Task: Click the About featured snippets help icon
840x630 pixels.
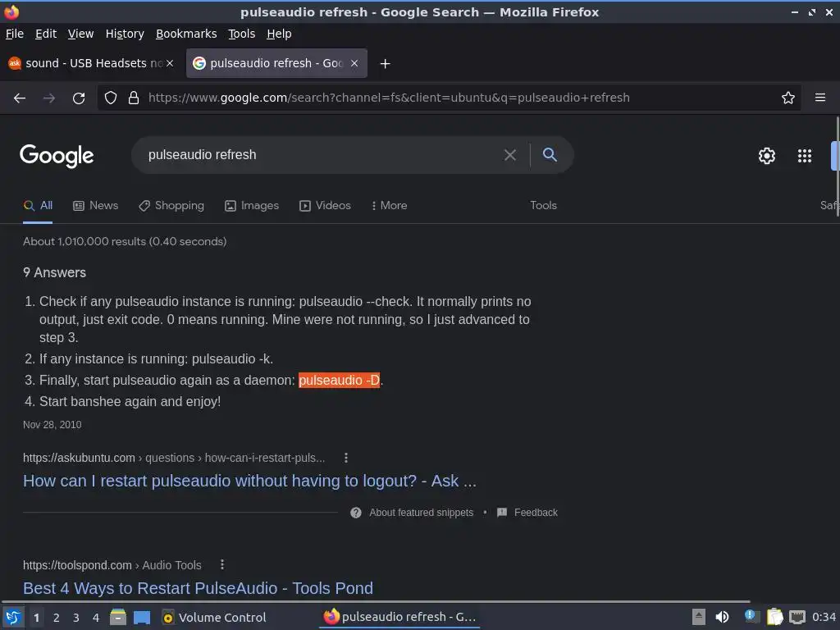Action: click(356, 513)
